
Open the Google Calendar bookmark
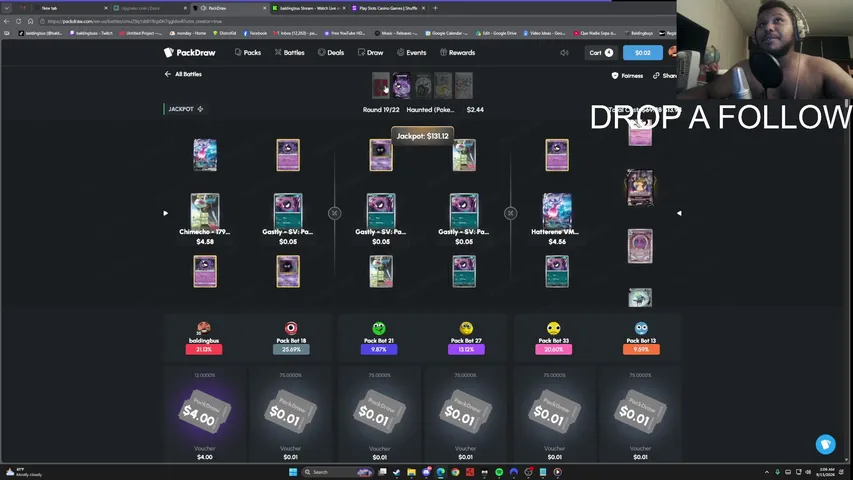(446, 33)
